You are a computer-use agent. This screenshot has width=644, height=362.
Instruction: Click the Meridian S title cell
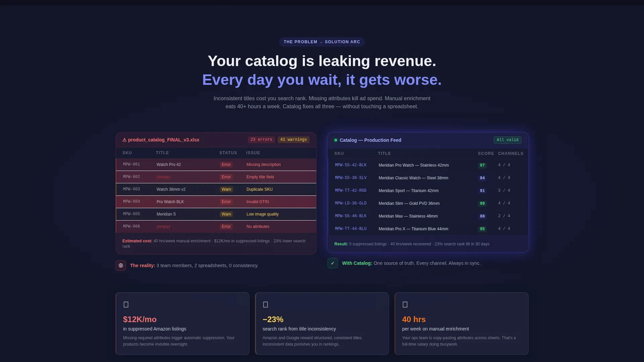click(x=166, y=214)
